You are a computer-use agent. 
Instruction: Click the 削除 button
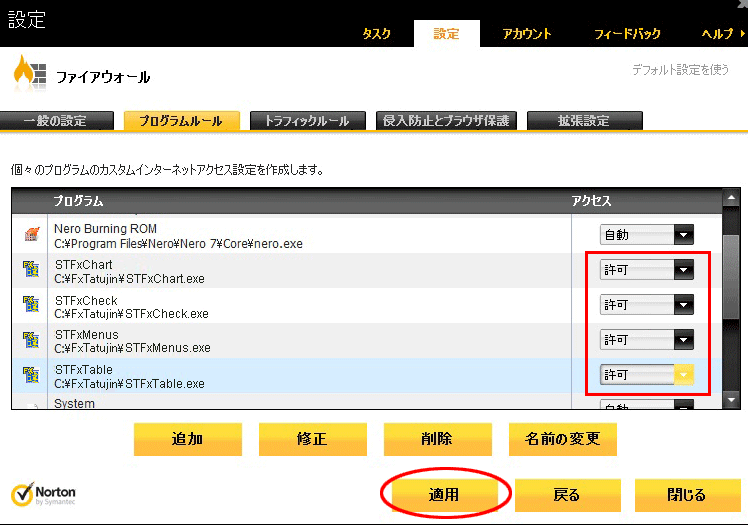point(437,439)
